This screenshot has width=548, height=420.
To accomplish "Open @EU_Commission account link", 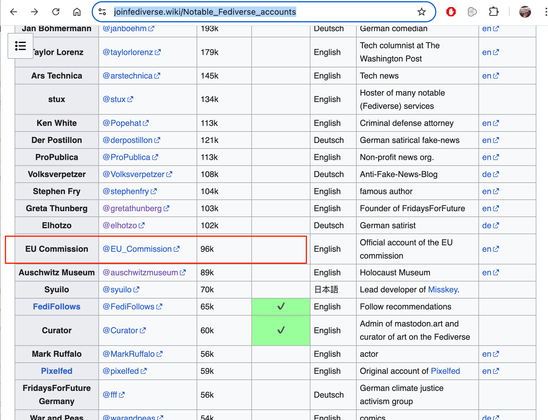I will pyautogui.click(x=141, y=249).
